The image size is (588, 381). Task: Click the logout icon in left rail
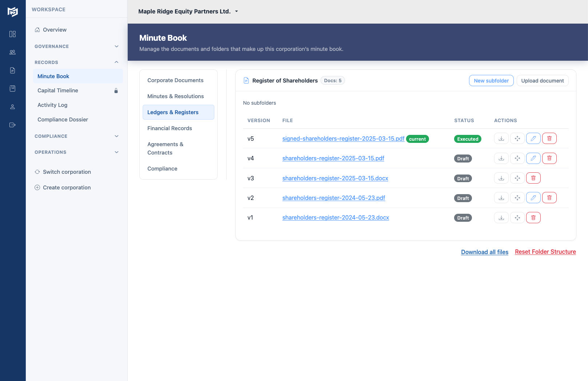[13, 125]
